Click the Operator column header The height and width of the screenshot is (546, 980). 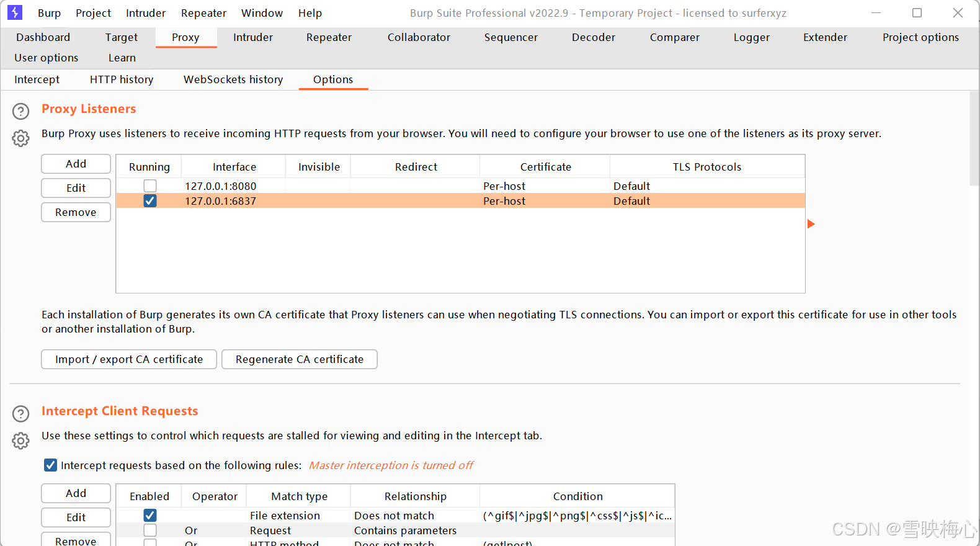(x=215, y=496)
